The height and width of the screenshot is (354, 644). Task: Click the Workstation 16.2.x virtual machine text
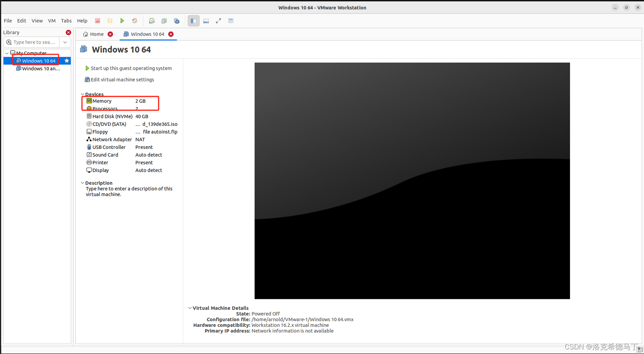pyautogui.click(x=290, y=325)
